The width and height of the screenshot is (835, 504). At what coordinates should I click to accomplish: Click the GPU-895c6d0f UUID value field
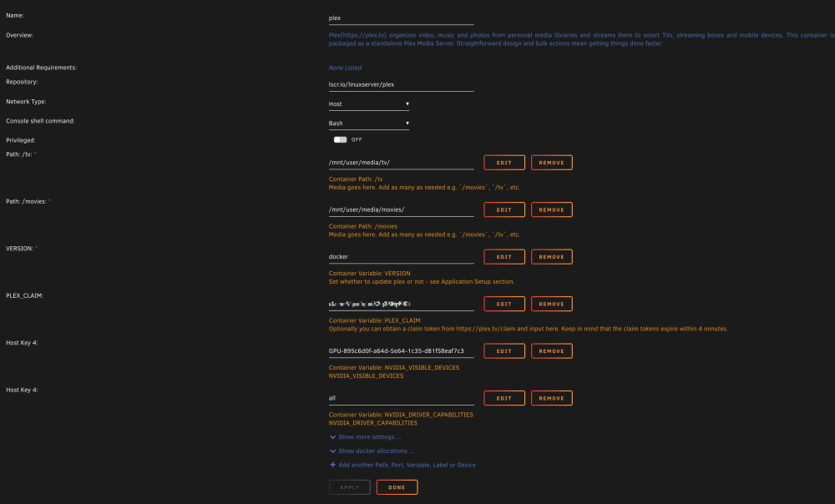pyautogui.click(x=401, y=350)
